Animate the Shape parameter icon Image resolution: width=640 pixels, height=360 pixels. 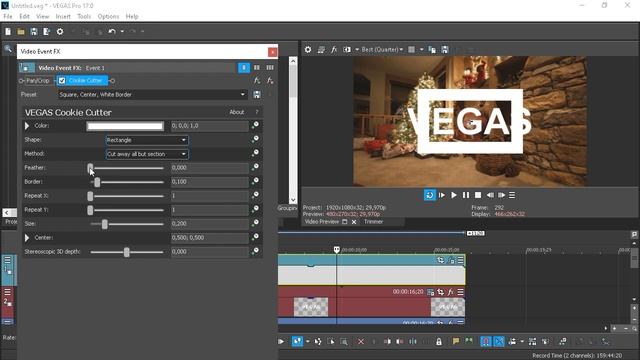click(256, 140)
